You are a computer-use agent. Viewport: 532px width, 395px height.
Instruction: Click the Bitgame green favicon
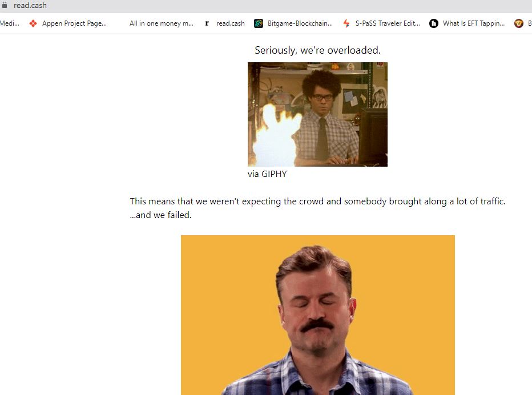[259, 23]
